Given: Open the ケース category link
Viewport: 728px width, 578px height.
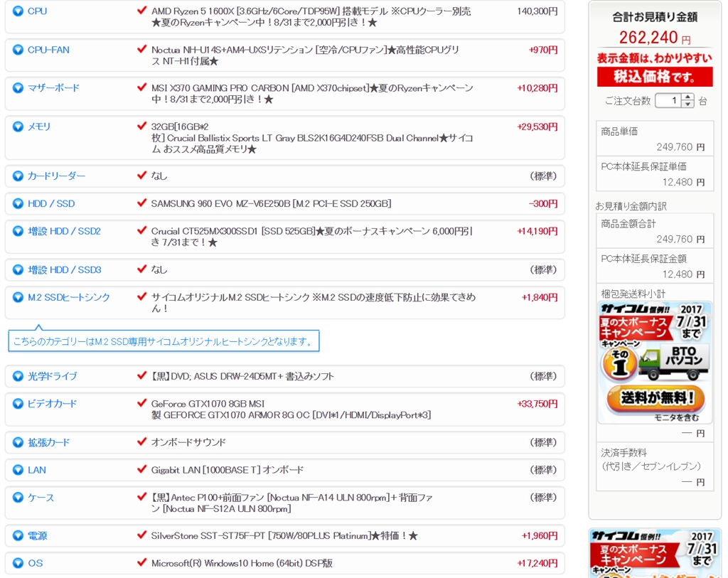Looking at the screenshot, I should [x=41, y=497].
